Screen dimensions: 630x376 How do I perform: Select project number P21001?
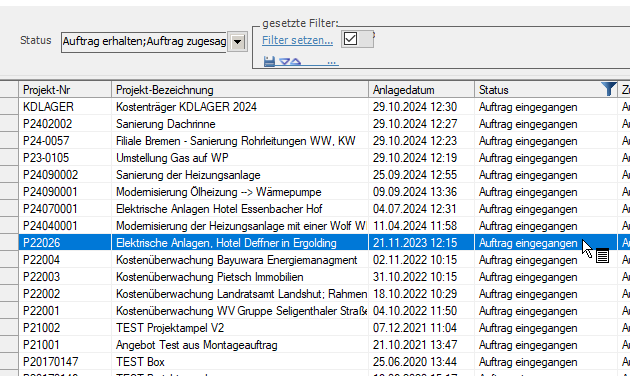click(41, 345)
